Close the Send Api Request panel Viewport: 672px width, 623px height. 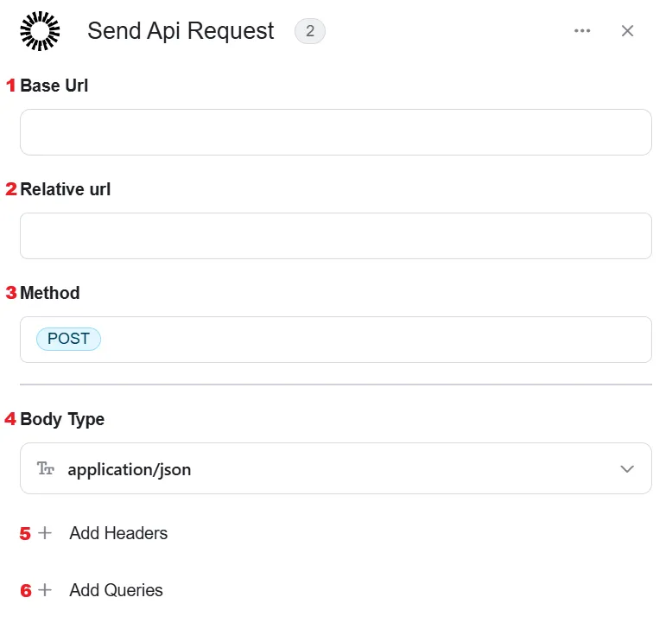[x=627, y=31]
